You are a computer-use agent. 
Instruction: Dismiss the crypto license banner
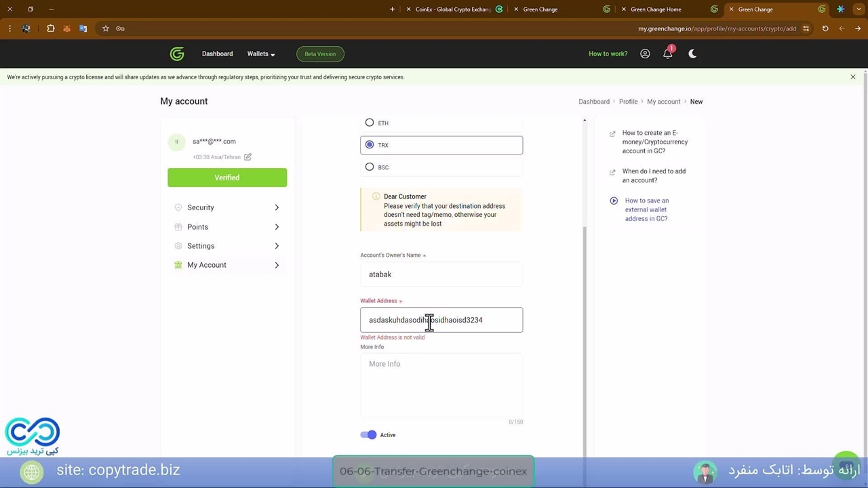853,77
